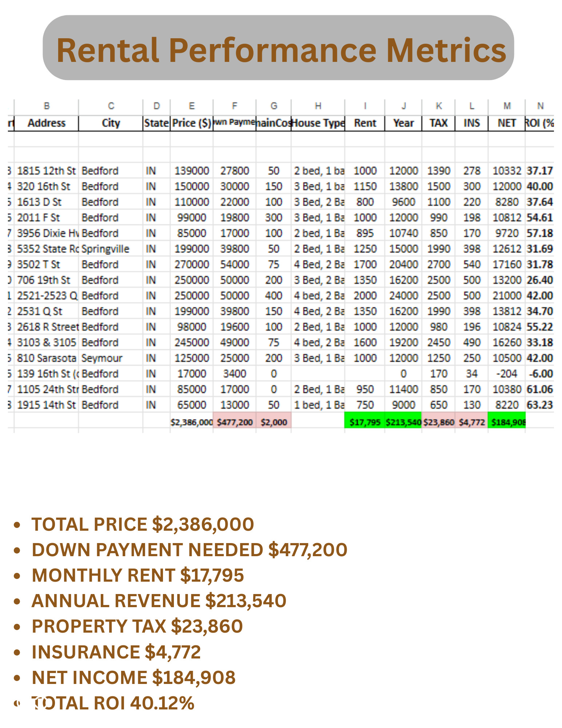Click the pink $477,200 down payment total
The width and height of the screenshot is (562, 728).
pyautogui.click(x=235, y=422)
